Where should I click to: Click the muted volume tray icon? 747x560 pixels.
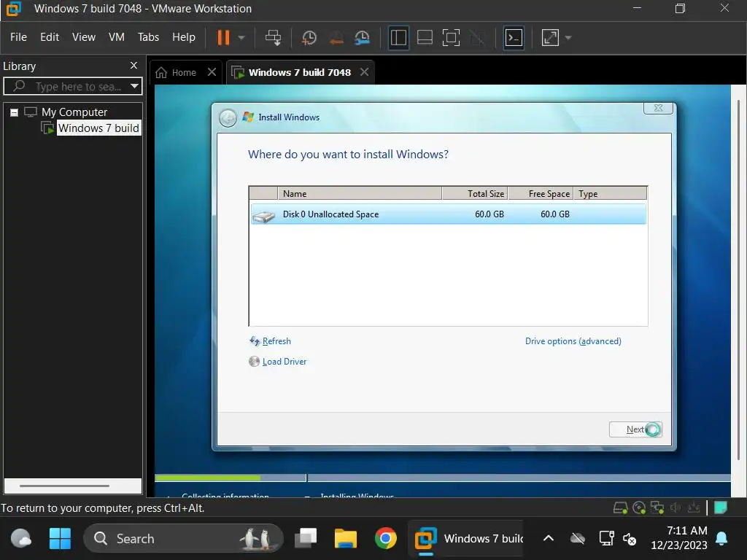click(x=630, y=539)
